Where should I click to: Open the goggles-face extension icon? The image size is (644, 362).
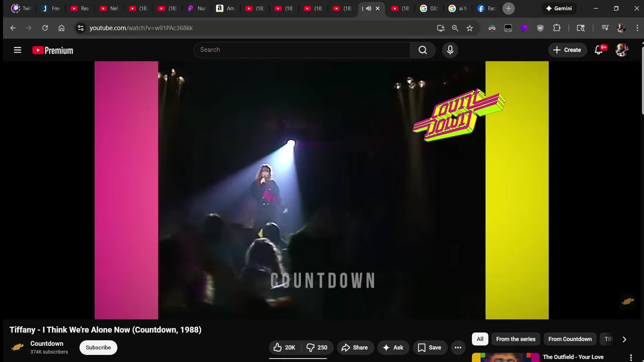(492, 28)
